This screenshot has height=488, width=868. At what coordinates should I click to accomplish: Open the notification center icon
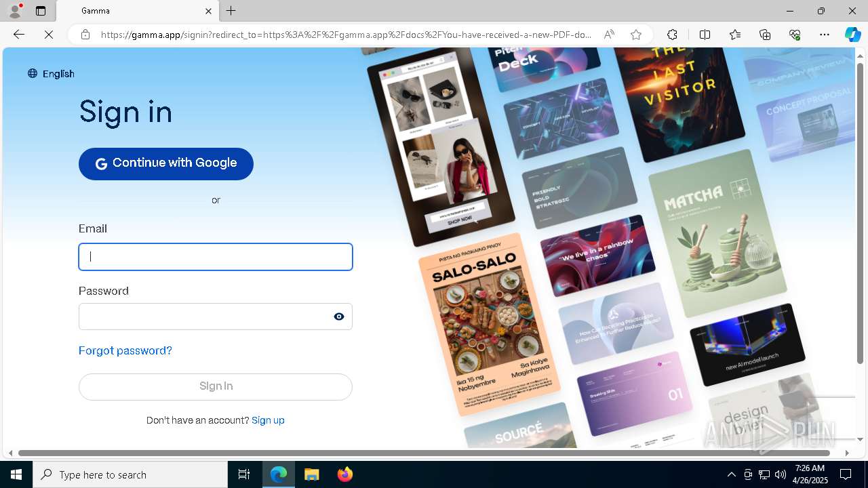[846, 474]
